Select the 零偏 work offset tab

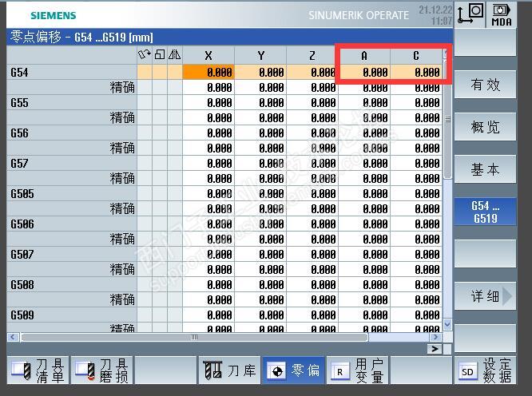point(293,370)
